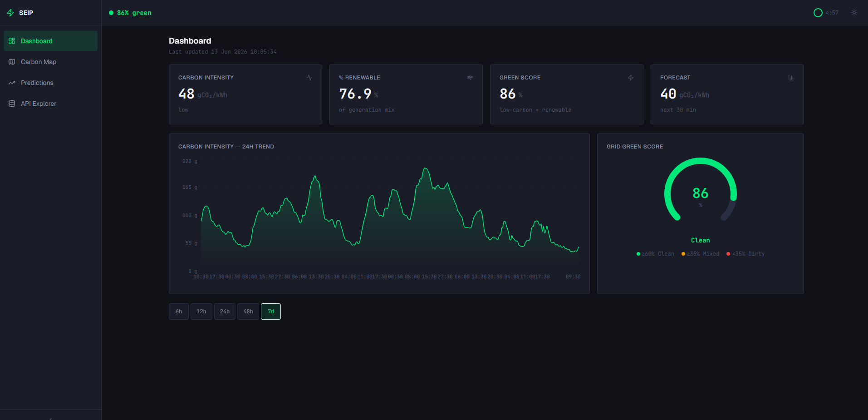Click the green status dot in header

tap(111, 13)
